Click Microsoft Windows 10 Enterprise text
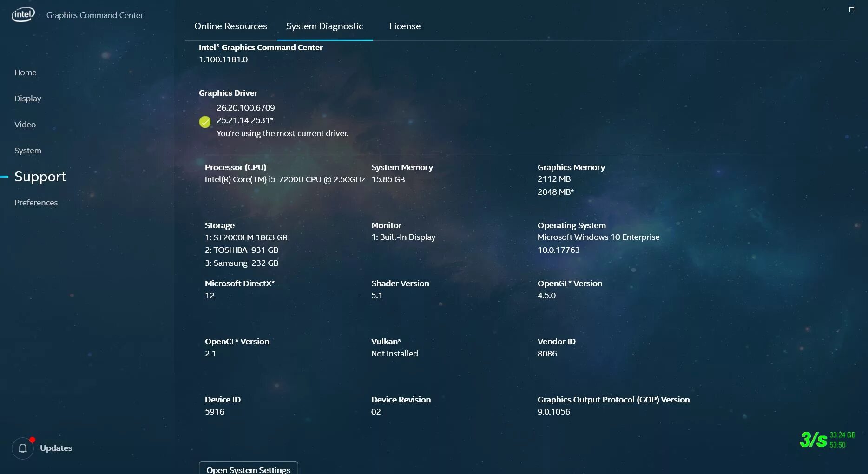Screen dimensions: 868x474 (x=598, y=237)
